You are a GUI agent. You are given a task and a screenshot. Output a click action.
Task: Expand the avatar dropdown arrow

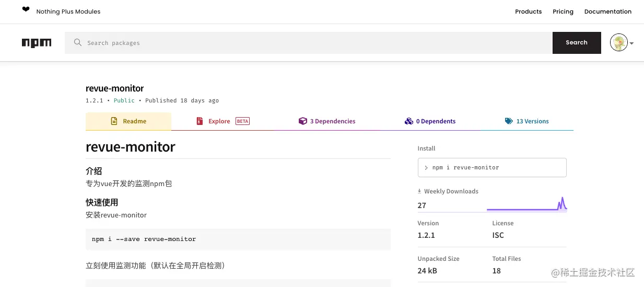631,43
